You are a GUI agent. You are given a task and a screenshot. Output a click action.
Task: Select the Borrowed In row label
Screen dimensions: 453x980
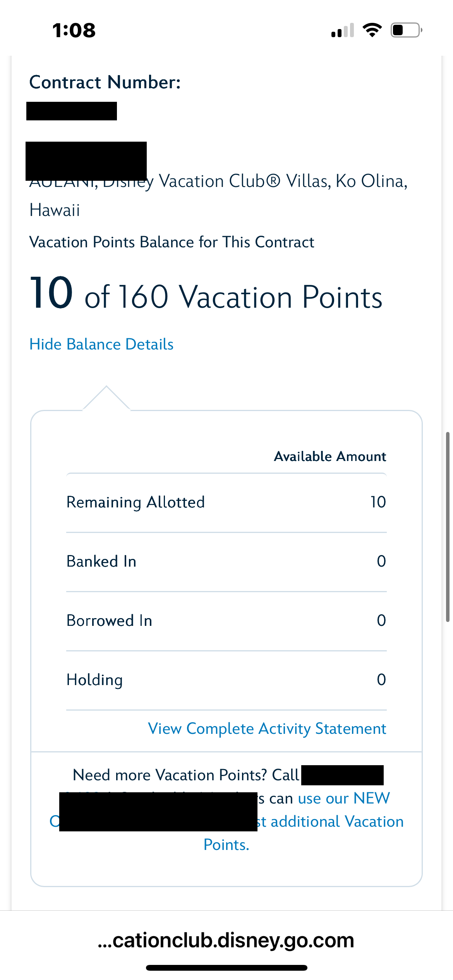pyautogui.click(x=109, y=621)
